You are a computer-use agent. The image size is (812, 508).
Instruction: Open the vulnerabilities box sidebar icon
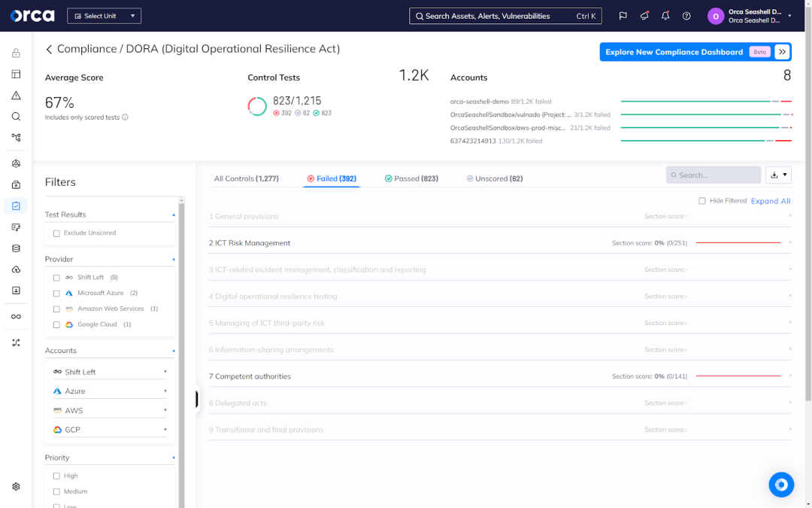[16, 184]
